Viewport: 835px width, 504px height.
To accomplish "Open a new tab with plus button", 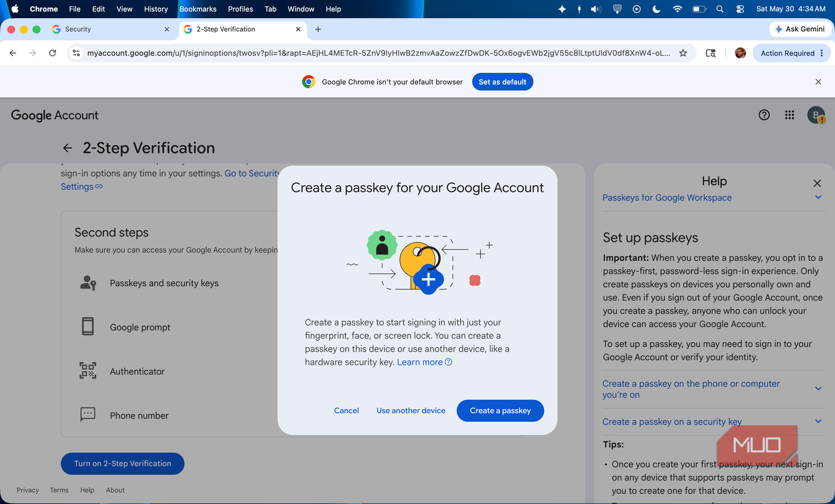I will pos(318,29).
